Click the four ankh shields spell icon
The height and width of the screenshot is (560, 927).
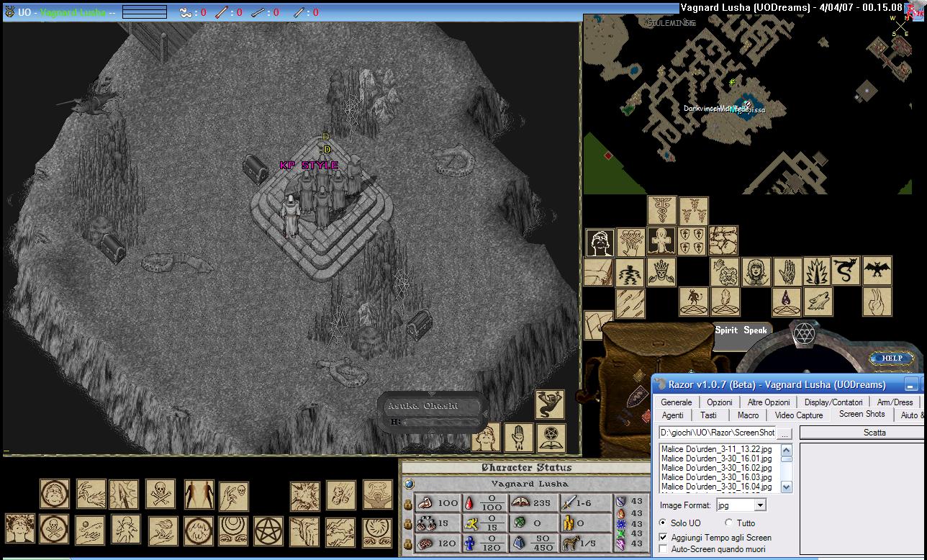692,242
